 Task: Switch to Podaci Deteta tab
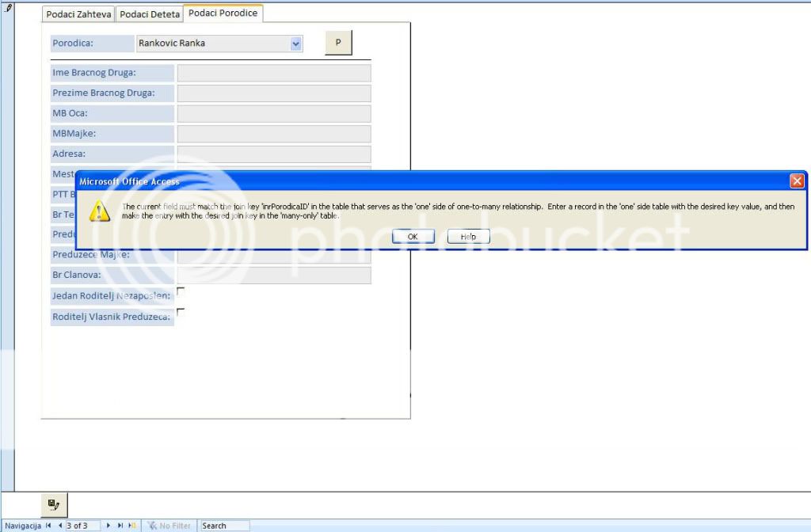(x=150, y=14)
